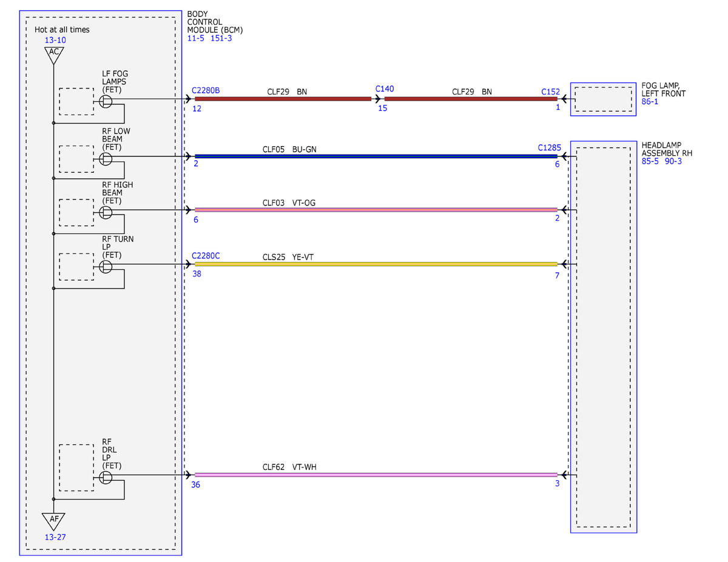
Task: Open the 90-3 headlamp assembly reference
Action: [x=673, y=161]
